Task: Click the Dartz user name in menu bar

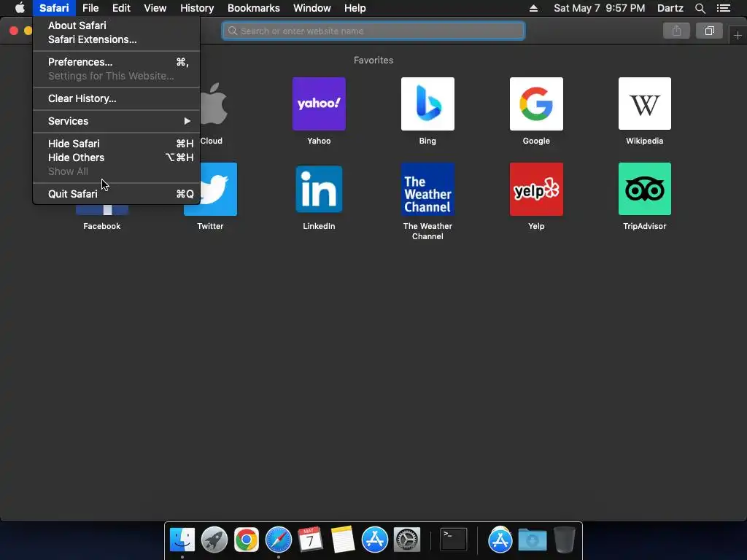Action: point(670,8)
